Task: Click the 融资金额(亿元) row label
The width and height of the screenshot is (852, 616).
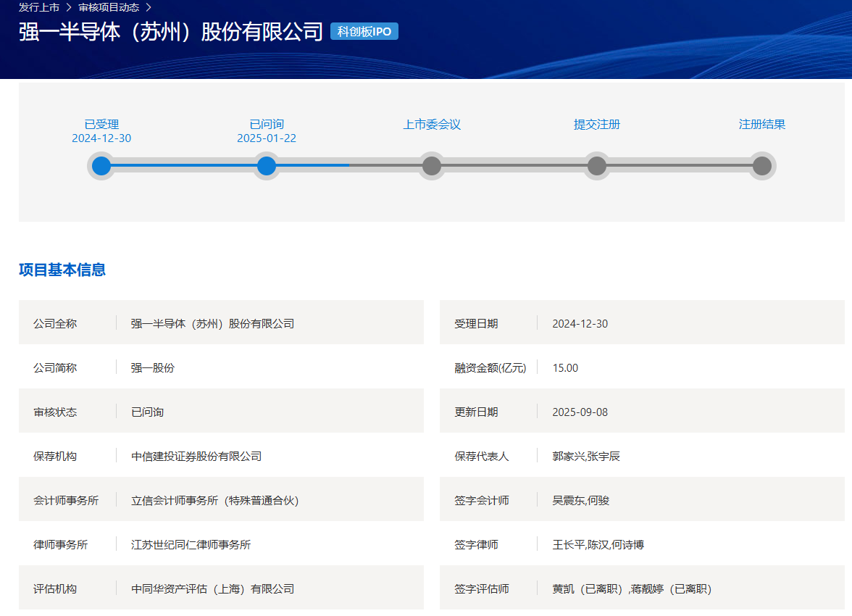Action: point(490,367)
